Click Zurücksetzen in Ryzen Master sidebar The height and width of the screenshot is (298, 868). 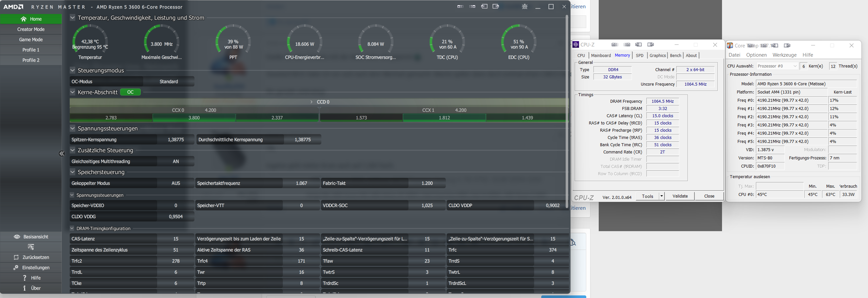[x=31, y=257]
